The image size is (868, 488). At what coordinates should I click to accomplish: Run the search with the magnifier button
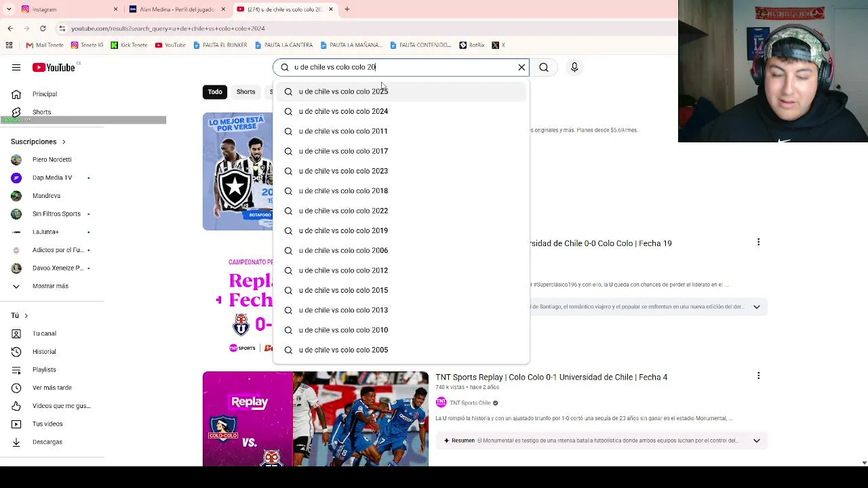coord(544,67)
